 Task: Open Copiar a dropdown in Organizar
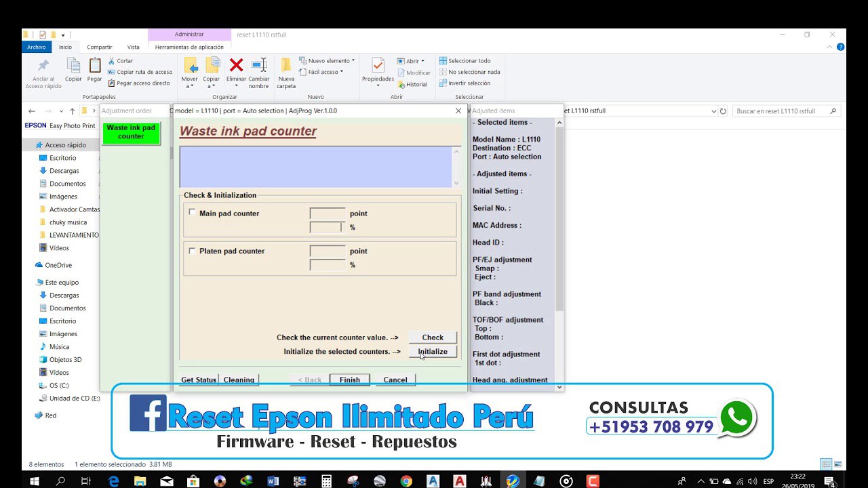tap(212, 83)
